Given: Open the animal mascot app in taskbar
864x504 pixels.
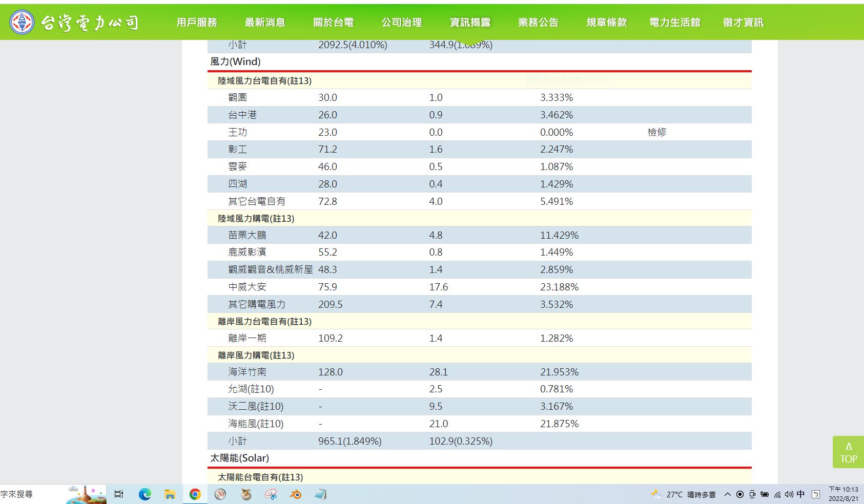Looking at the screenshot, I should click(x=246, y=494).
